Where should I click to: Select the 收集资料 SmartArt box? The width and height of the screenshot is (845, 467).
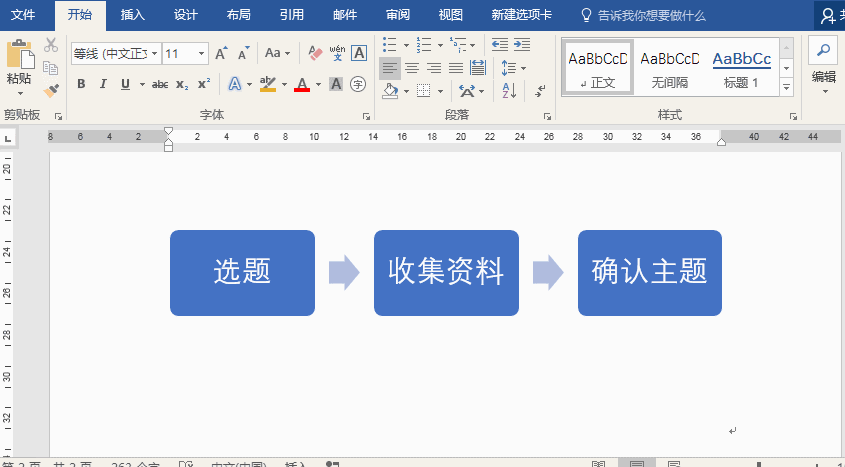(446, 273)
